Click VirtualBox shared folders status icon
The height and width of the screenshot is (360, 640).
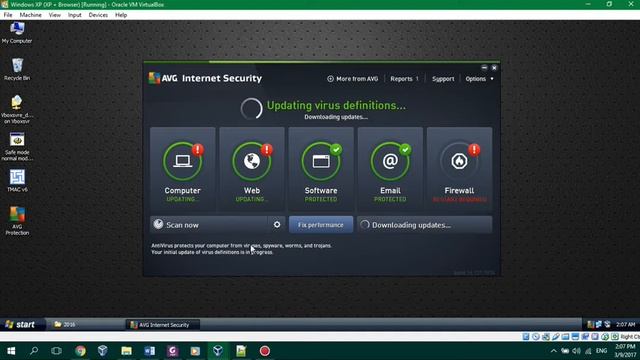[565, 337]
